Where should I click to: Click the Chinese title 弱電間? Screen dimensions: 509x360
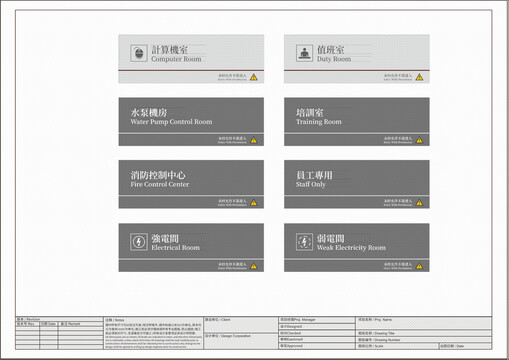(330, 238)
